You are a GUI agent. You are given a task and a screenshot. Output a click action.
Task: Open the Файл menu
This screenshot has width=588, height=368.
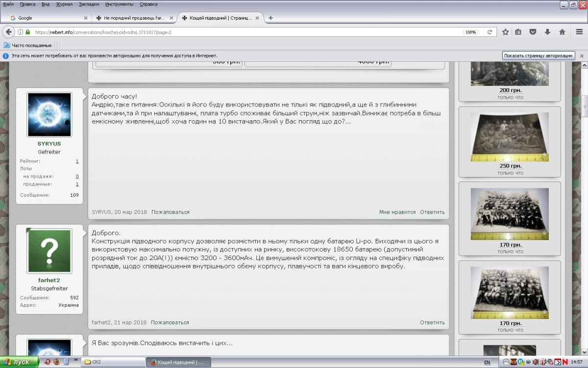coord(8,4)
